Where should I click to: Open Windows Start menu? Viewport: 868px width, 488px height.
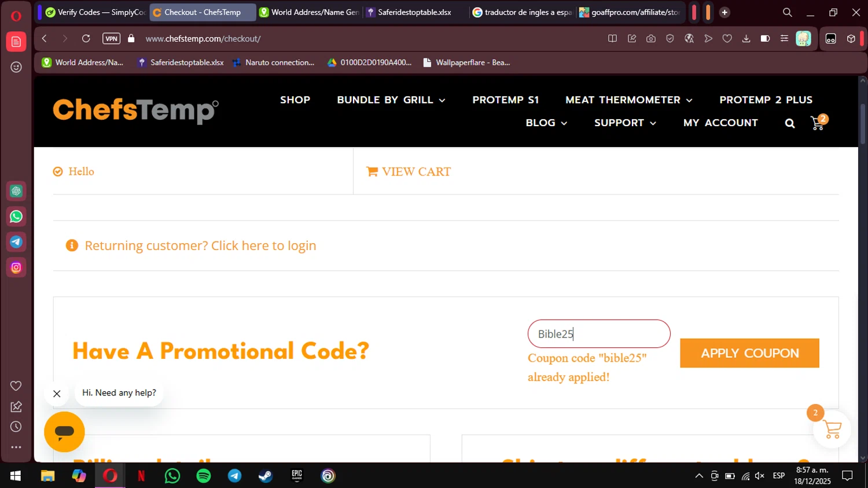click(x=16, y=476)
